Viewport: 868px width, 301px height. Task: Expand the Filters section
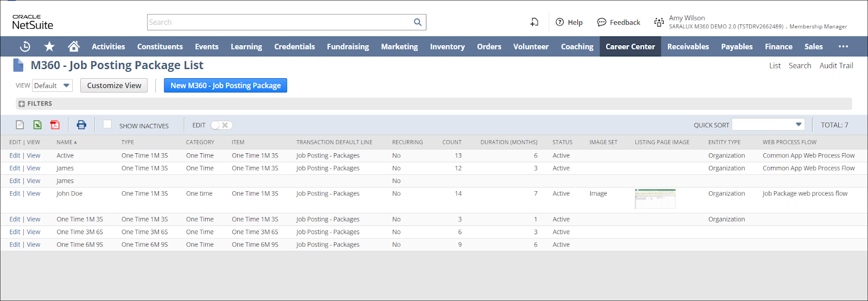pyautogui.click(x=22, y=104)
